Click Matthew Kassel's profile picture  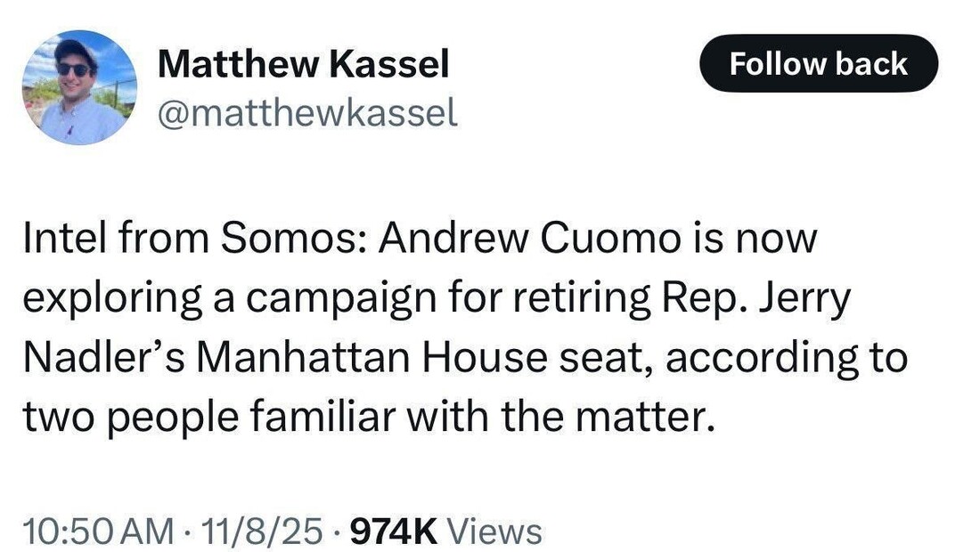point(79,87)
